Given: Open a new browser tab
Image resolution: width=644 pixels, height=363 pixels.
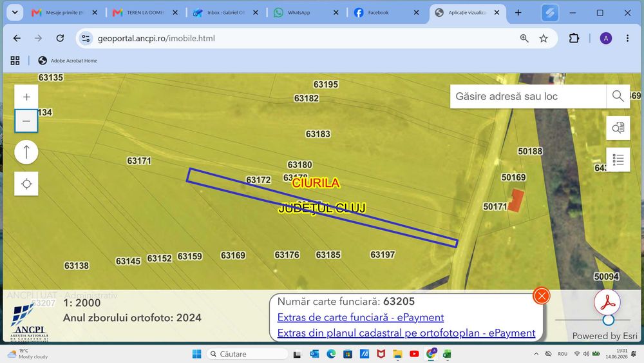Looking at the screenshot, I should click(x=518, y=12).
